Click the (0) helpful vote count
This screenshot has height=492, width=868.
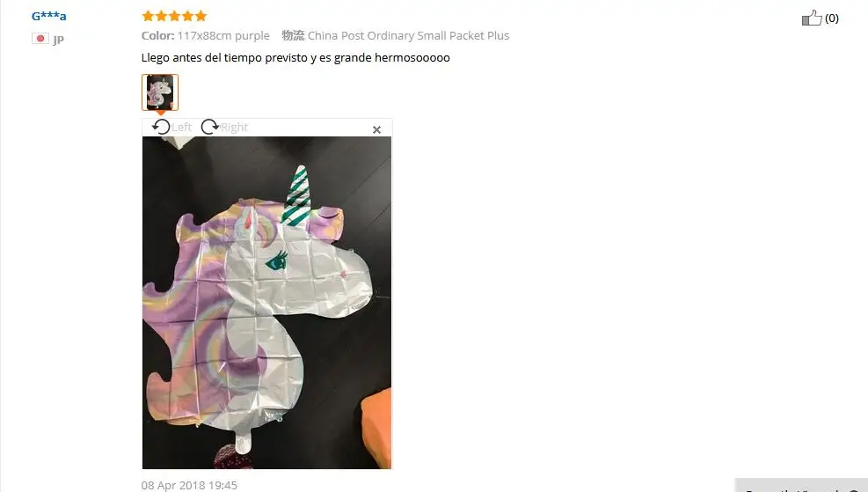pyautogui.click(x=831, y=18)
